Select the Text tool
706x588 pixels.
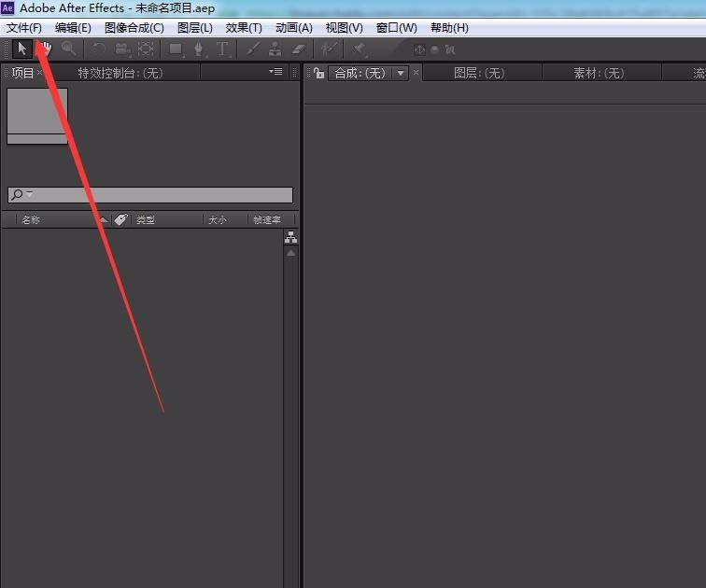point(222,49)
